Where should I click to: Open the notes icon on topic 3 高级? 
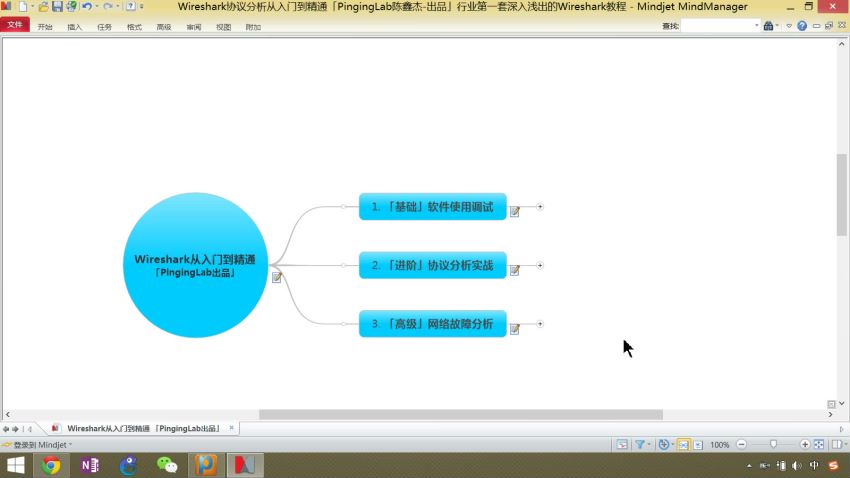pyautogui.click(x=514, y=328)
